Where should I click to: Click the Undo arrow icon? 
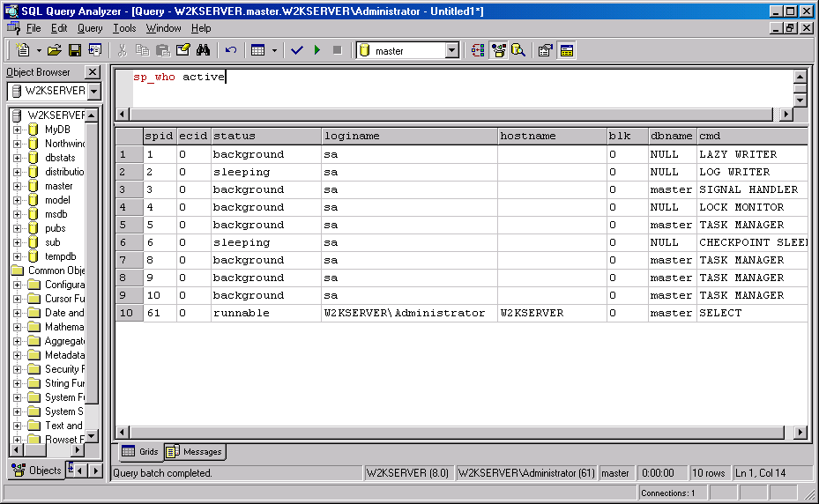(x=231, y=51)
